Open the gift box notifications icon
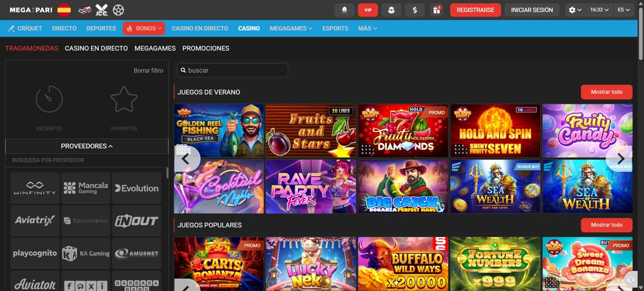Image resolution: width=644 pixels, height=291 pixels. tap(437, 10)
